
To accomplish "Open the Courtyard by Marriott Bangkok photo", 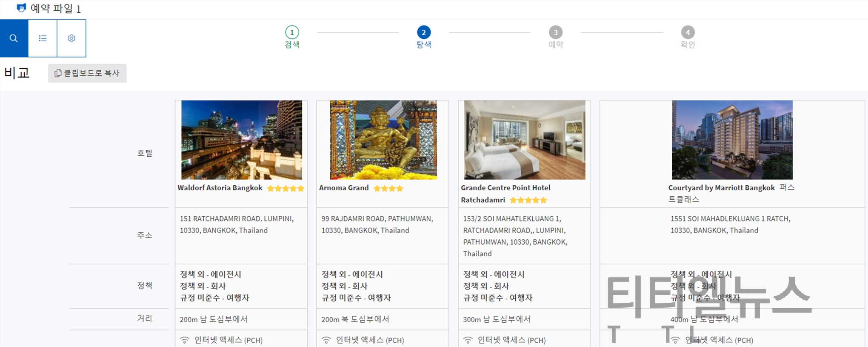I will [x=732, y=140].
